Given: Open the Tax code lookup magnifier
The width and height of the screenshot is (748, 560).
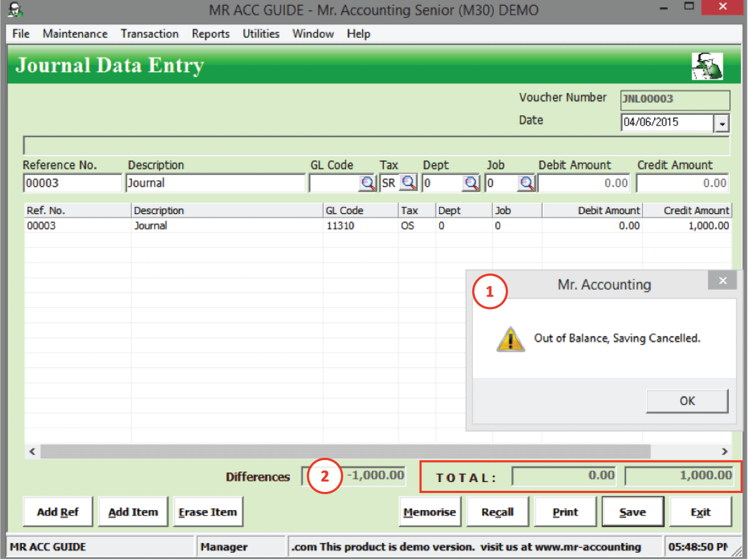Looking at the screenshot, I should pos(409,182).
